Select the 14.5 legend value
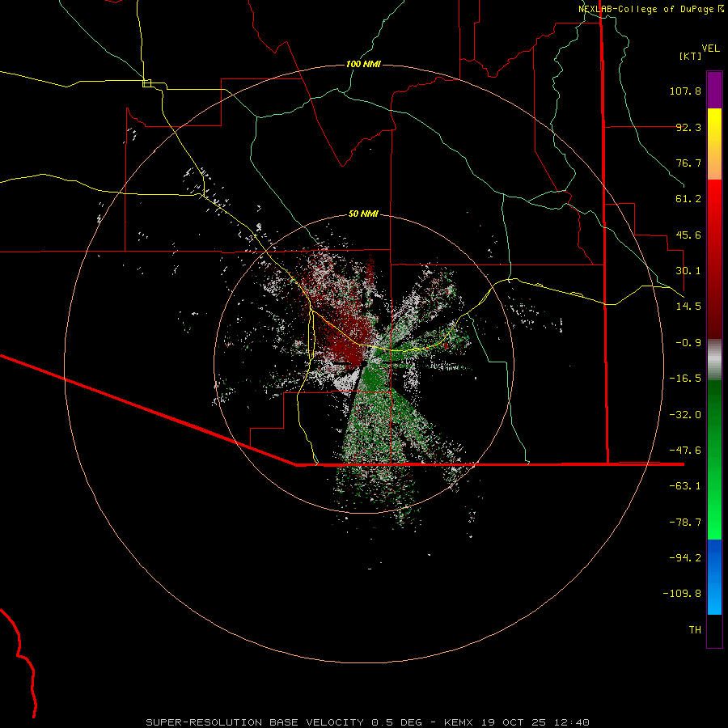The height and width of the screenshot is (728, 728). click(688, 307)
